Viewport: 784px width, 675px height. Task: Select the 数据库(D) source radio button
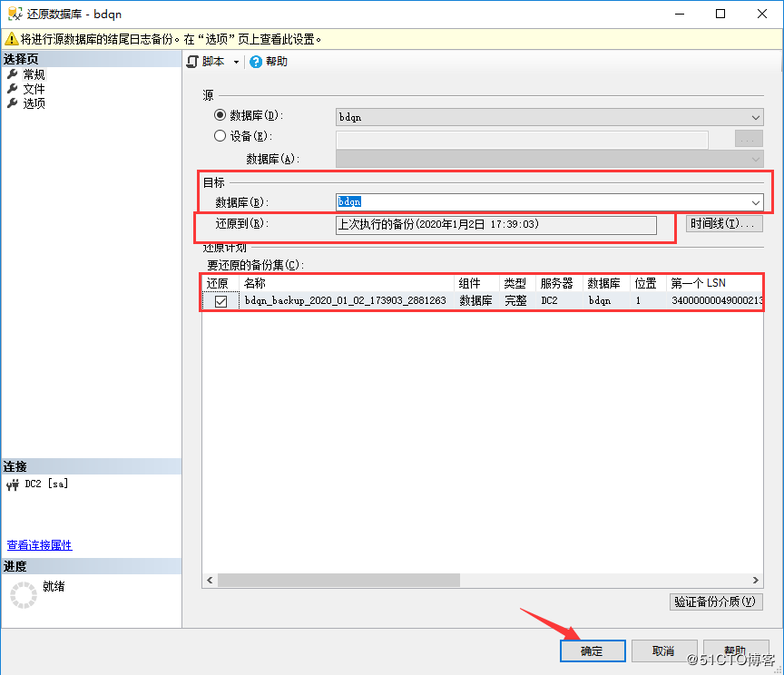220,115
